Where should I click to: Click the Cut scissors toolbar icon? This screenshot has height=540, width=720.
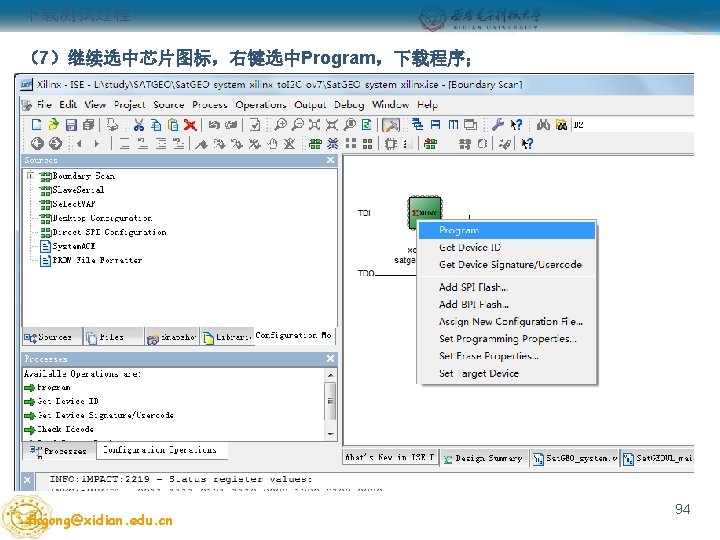(139, 124)
